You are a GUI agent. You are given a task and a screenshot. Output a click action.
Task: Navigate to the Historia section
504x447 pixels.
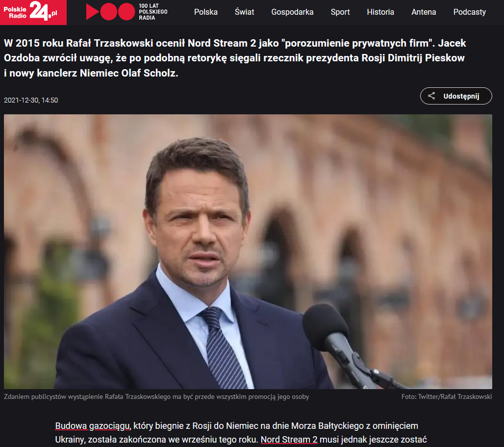coord(380,12)
